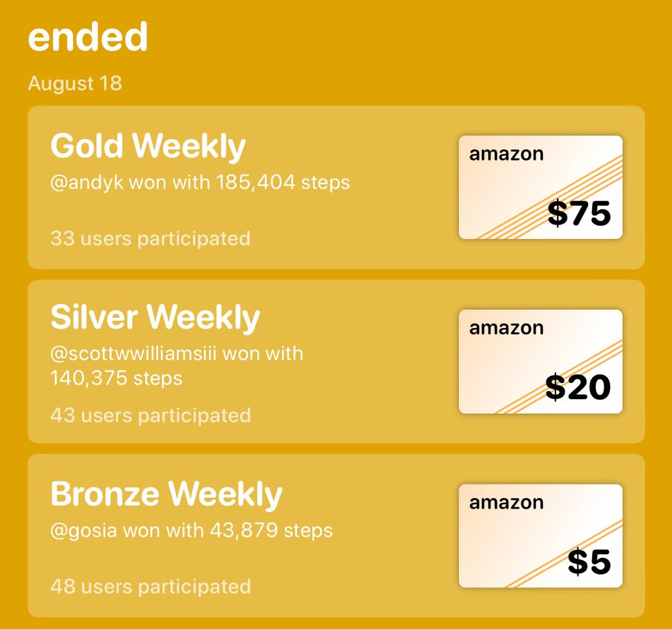Viewport: 672px width, 629px height.
Task: Click the amazon logo on $5 card
Action: point(506,503)
